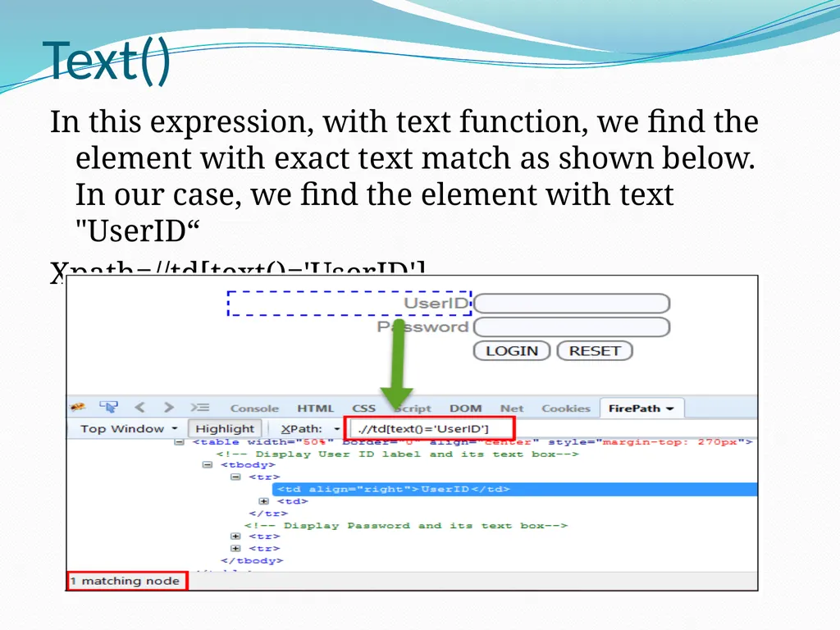Click the RESET button
The height and width of the screenshot is (630, 840).
[595, 351]
